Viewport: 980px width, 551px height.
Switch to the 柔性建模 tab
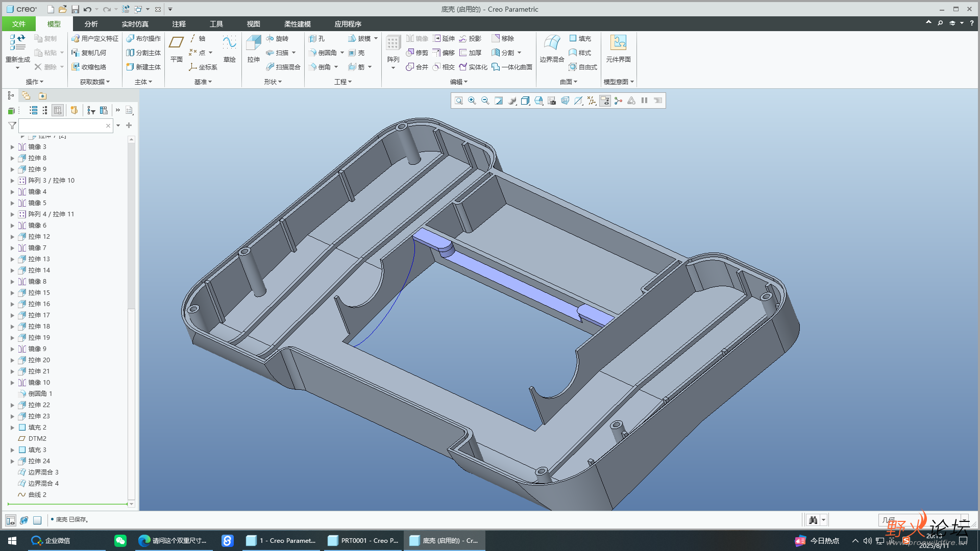297,24
